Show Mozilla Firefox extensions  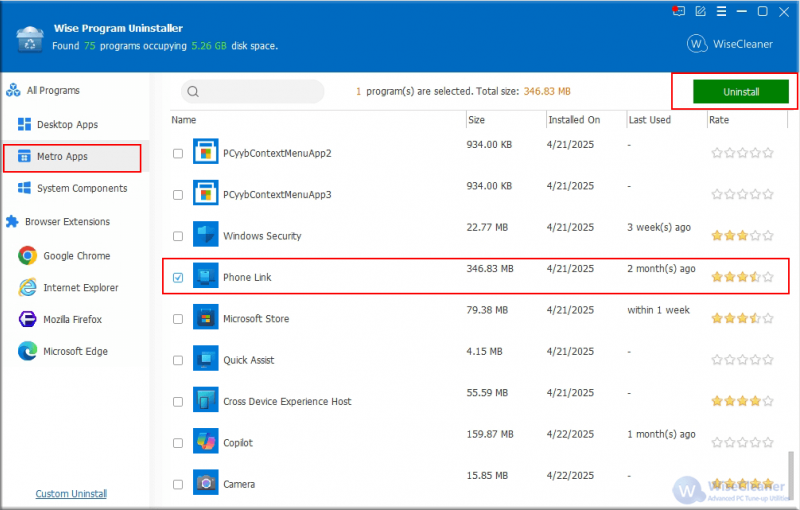pos(72,319)
